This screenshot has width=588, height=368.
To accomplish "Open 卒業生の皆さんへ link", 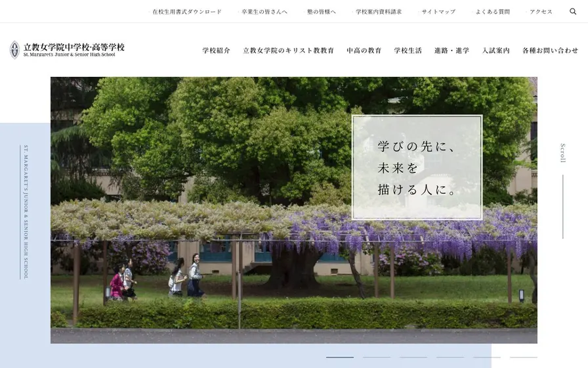I will [264, 12].
